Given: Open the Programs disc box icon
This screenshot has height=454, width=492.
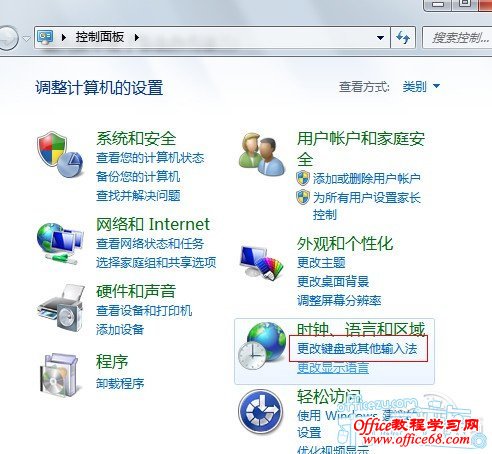Looking at the screenshot, I should click(x=59, y=375).
